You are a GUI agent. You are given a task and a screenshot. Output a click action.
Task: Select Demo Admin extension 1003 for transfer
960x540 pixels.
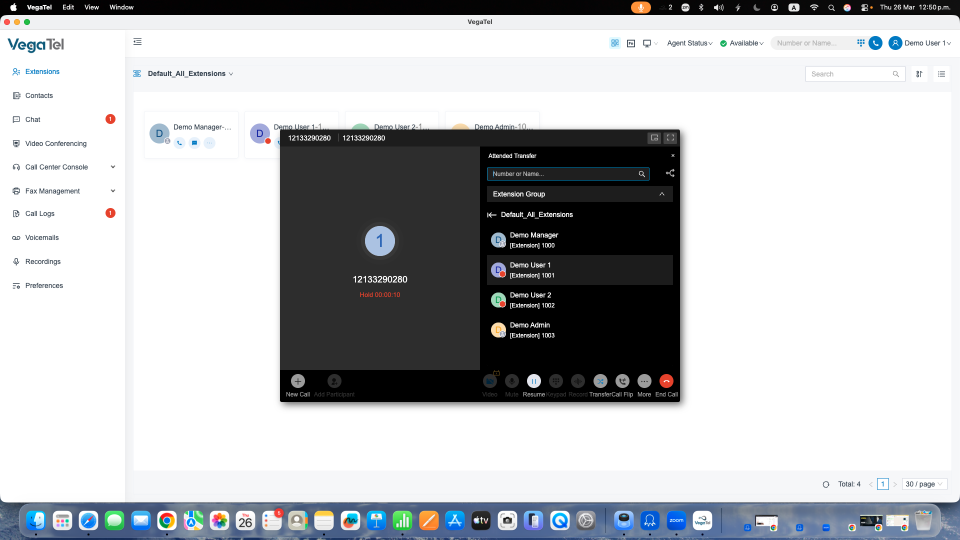580,330
